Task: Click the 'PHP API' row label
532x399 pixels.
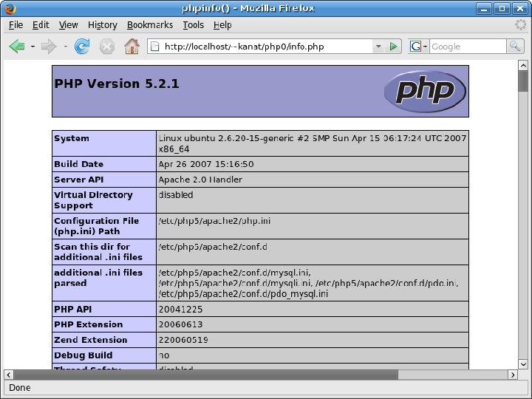Action: click(72, 310)
